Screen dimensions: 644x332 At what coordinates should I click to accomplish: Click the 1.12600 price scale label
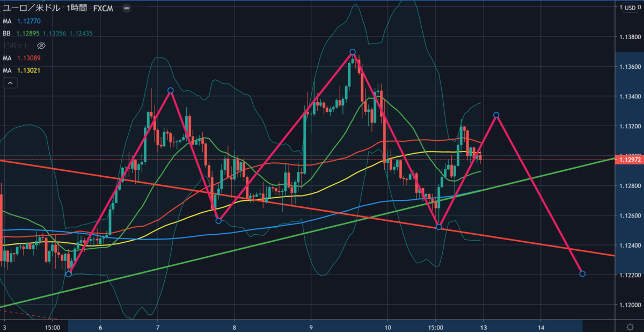coord(630,216)
